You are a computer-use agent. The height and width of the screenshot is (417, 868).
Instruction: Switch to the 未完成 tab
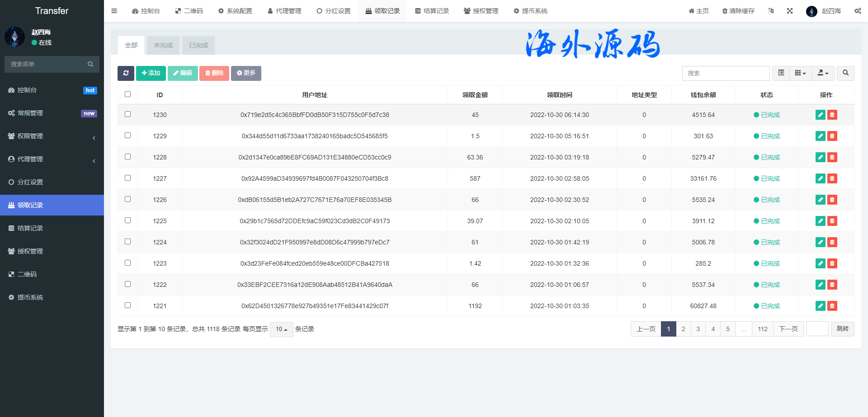(163, 45)
